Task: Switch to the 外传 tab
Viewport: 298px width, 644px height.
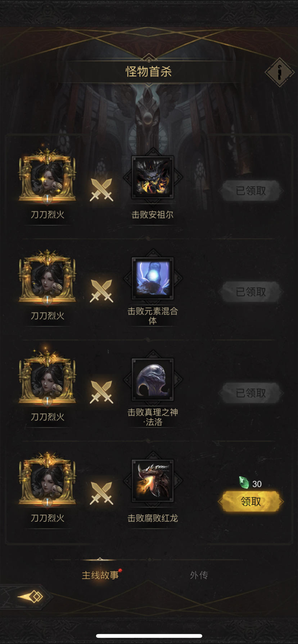Action: 199,575
